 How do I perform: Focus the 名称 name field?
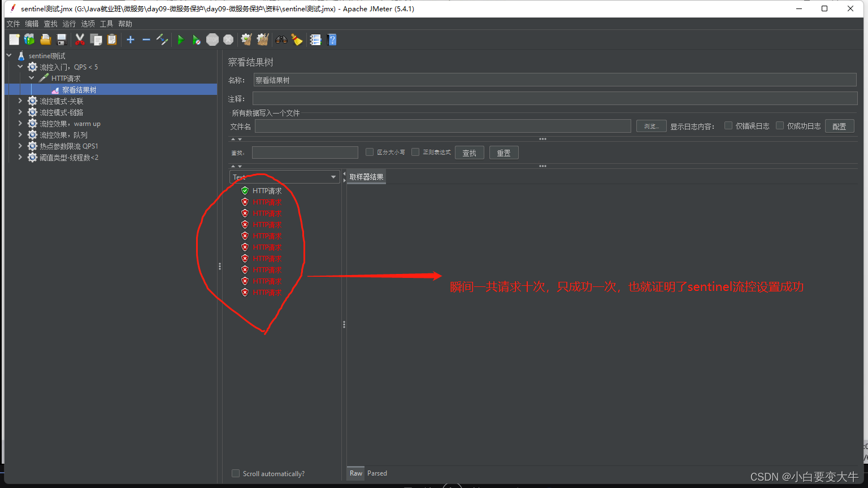554,80
